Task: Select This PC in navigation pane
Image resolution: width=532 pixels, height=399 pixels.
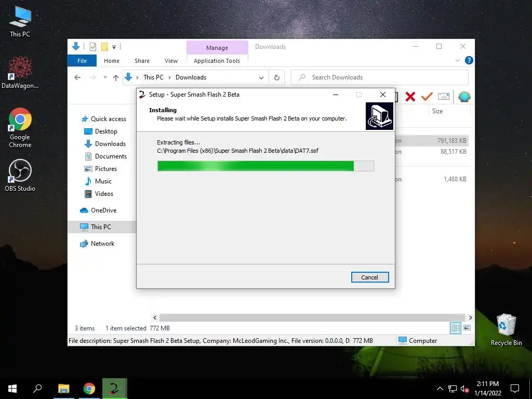Action: (x=102, y=227)
